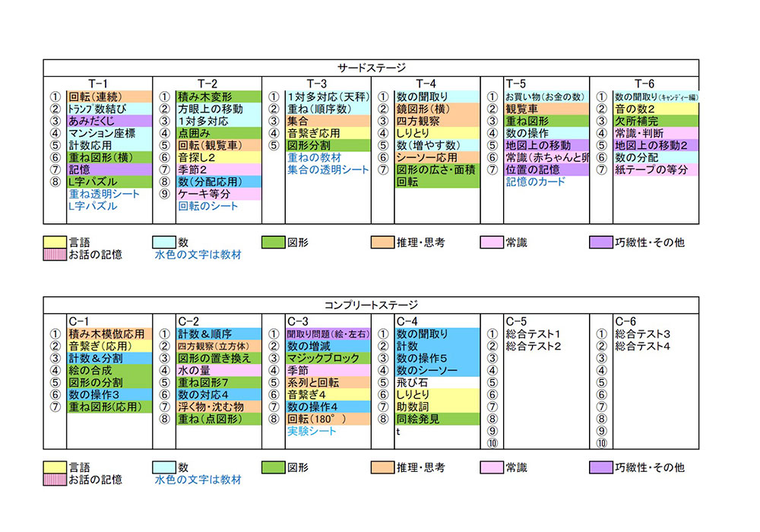Click the 回転(連続) cell
The image size is (760, 532).
click(109, 97)
